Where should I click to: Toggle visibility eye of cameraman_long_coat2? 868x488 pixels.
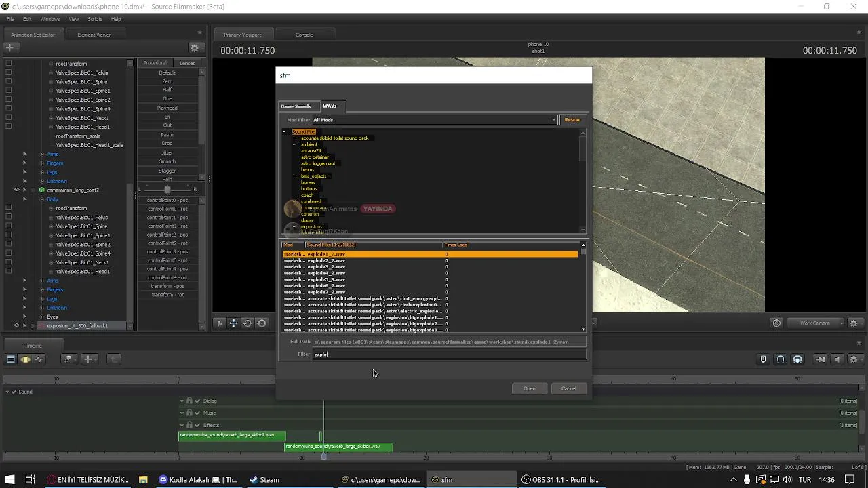pos(17,190)
